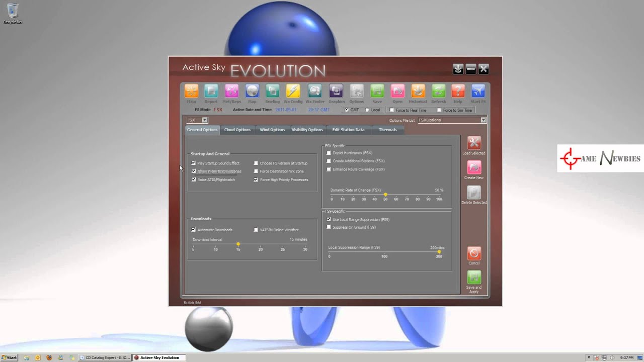Switch to Cloud Options tab

pyautogui.click(x=237, y=130)
